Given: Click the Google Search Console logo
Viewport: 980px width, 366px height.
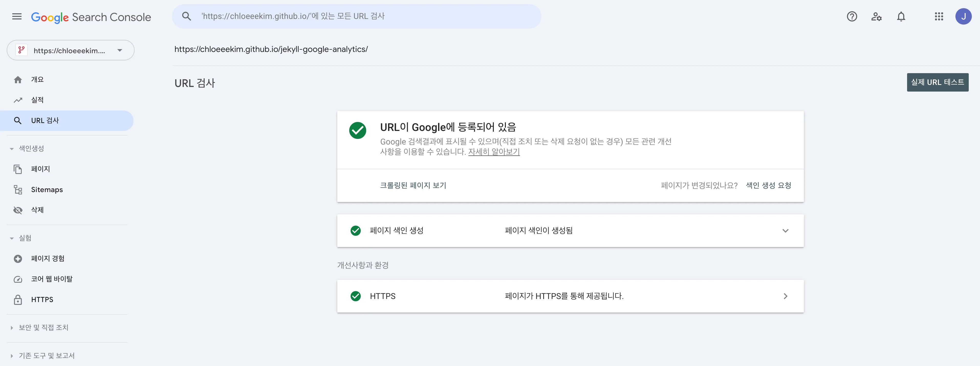Looking at the screenshot, I should (x=91, y=17).
